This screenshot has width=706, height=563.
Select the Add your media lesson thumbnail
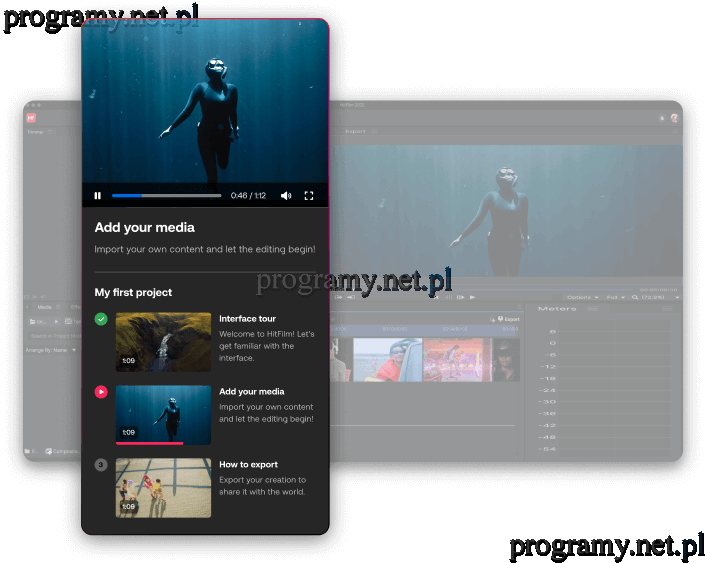(163, 414)
